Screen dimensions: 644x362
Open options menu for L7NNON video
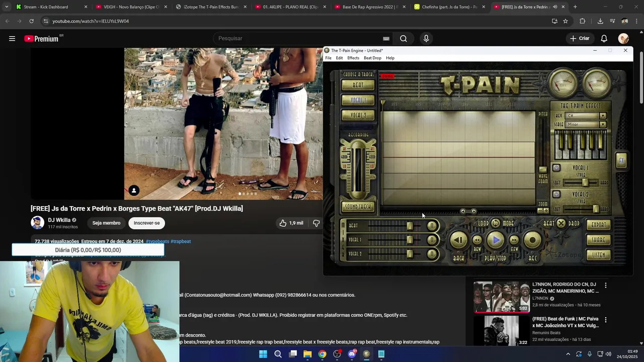click(605, 285)
